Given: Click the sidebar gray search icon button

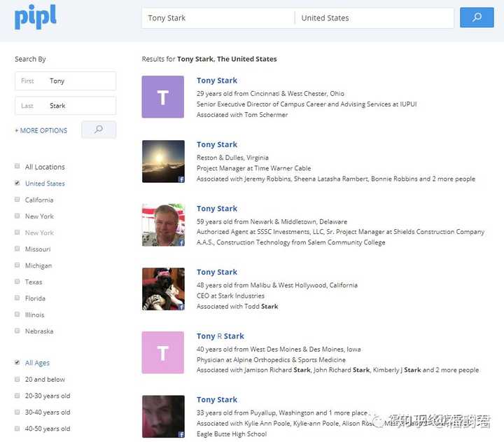Looking at the screenshot, I should pyautogui.click(x=99, y=130).
